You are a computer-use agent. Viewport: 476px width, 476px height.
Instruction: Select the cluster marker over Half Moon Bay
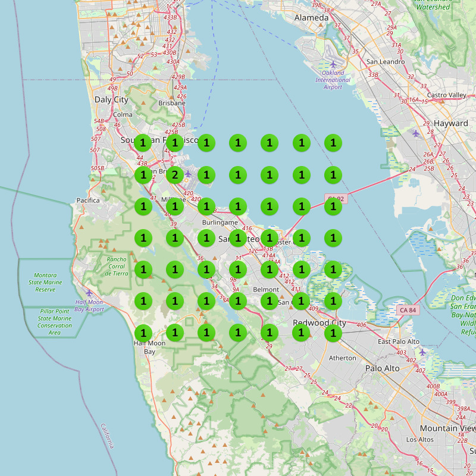click(x=142, y=332)
